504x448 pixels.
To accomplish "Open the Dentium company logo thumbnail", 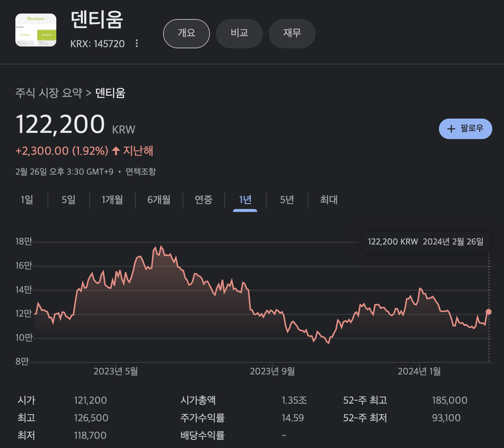I will [36, 30].
